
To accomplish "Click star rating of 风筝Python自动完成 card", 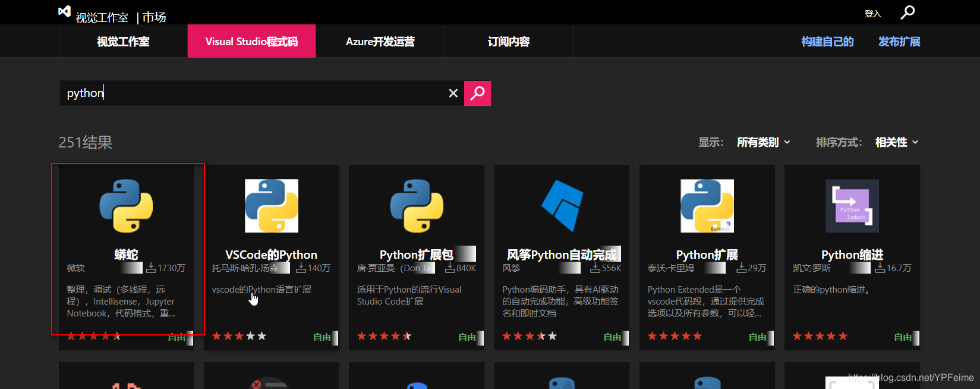I will point(530,336).
